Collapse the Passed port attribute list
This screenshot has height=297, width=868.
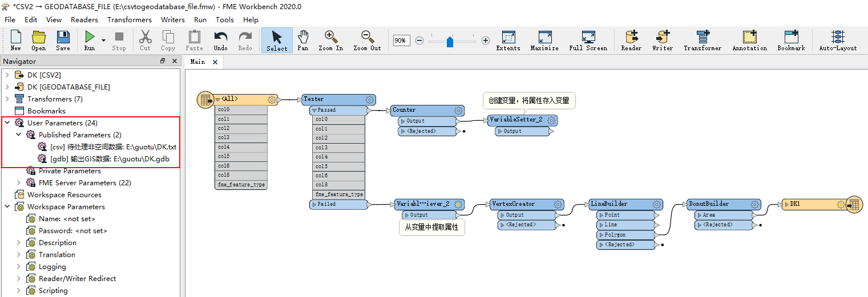pos(314,110)
